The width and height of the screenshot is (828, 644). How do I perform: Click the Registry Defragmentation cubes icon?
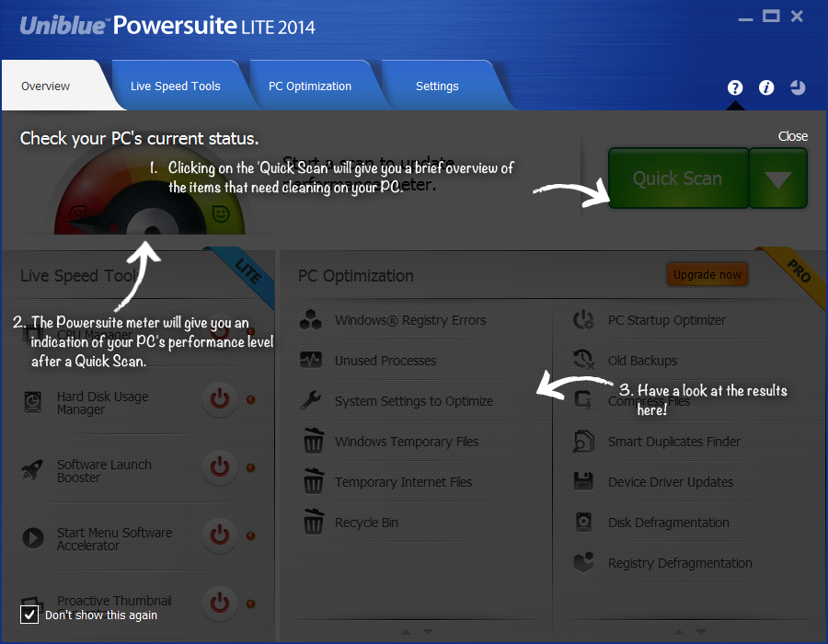pos(583,562)
